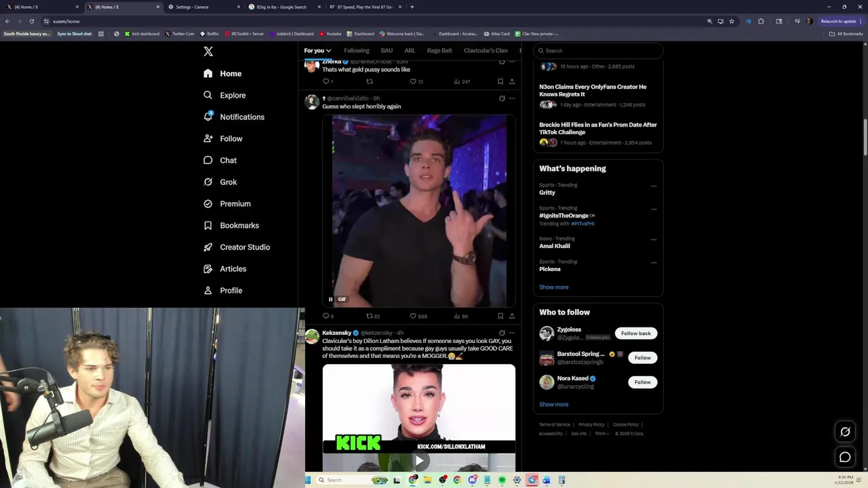This screenshot has width=868, height=488.
Task: Open more options on Zherka post
Action: (512, 62)
